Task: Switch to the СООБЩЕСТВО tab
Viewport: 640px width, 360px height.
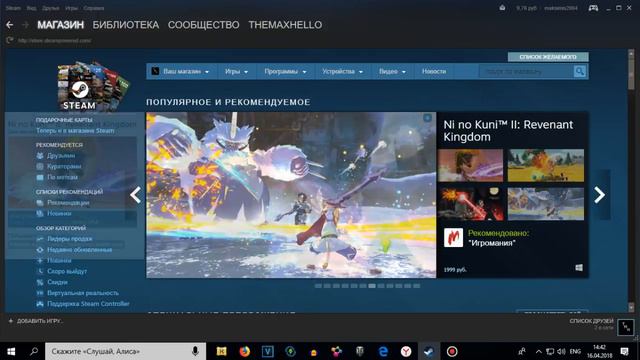Action: click(x=203, y=25)
